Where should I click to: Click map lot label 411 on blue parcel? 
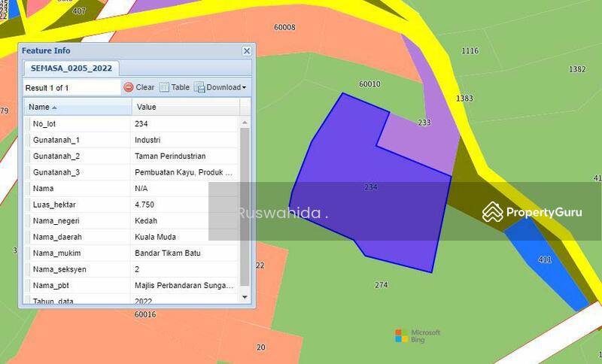click(545, 259)
